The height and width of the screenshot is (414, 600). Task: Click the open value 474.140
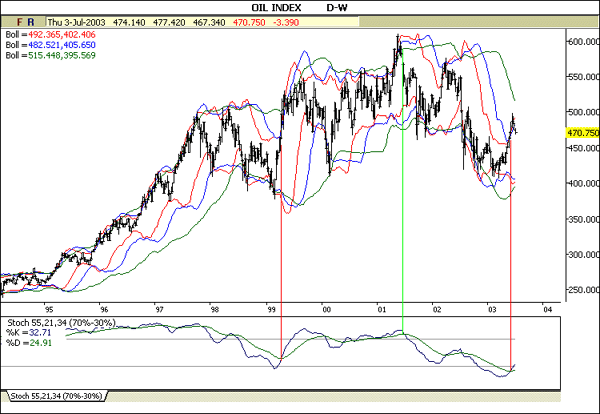129,22
